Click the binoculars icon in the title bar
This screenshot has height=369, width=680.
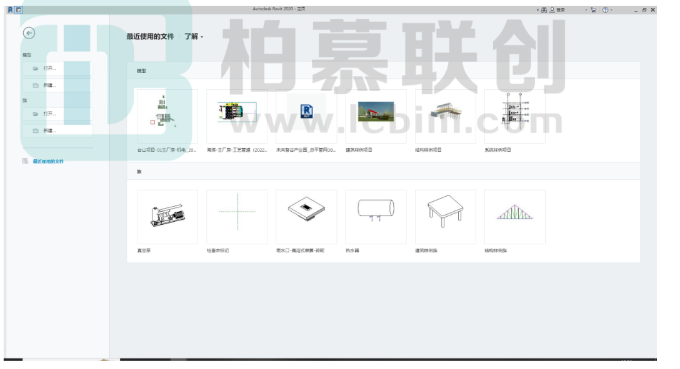tap(544, 10)
